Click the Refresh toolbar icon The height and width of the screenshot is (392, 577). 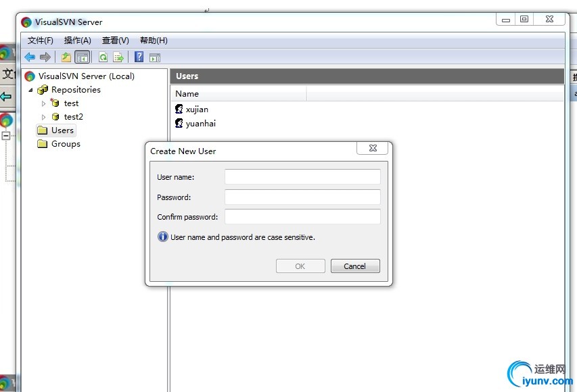(x=103, y=57)
